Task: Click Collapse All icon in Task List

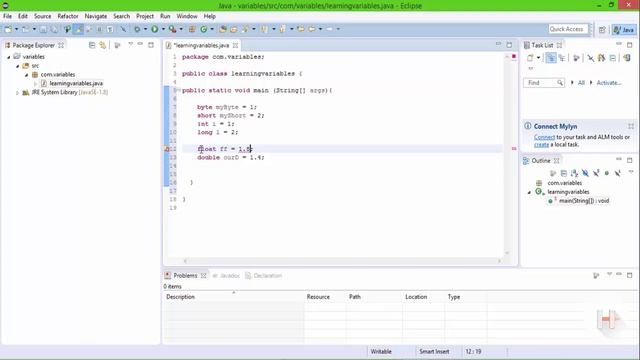Action: click(613, 58)
